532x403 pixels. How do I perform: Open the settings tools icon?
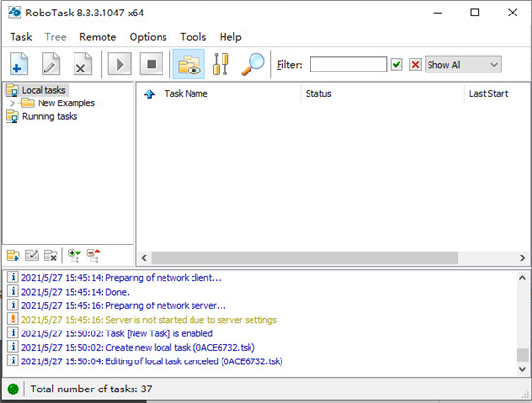point(221,64)
